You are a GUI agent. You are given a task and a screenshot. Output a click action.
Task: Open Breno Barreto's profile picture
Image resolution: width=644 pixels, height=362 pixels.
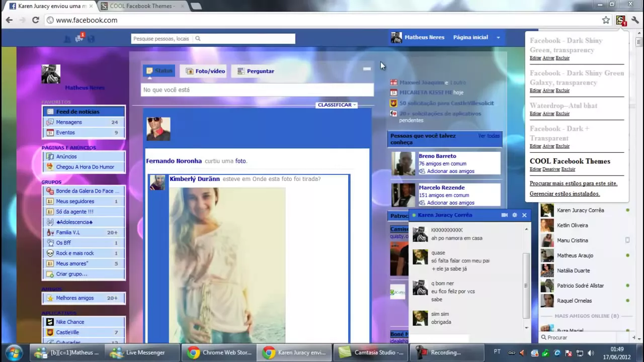pyautogui.click(x=404, y=163)
